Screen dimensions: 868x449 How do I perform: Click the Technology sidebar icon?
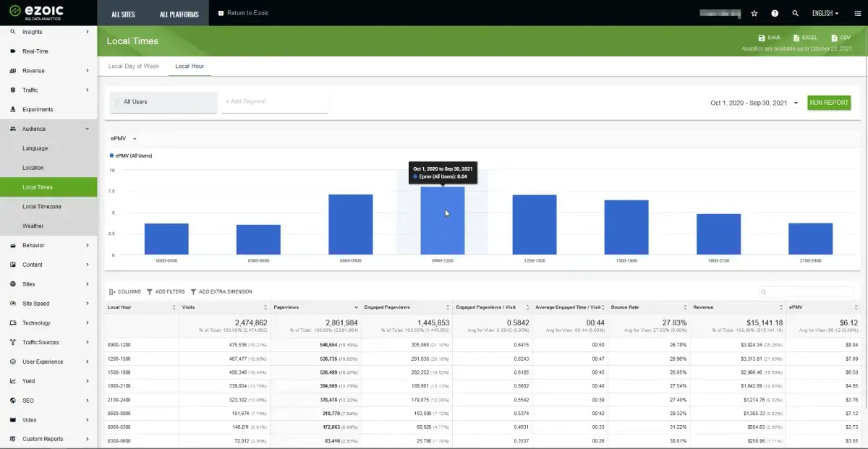click(x=13, y=323)
